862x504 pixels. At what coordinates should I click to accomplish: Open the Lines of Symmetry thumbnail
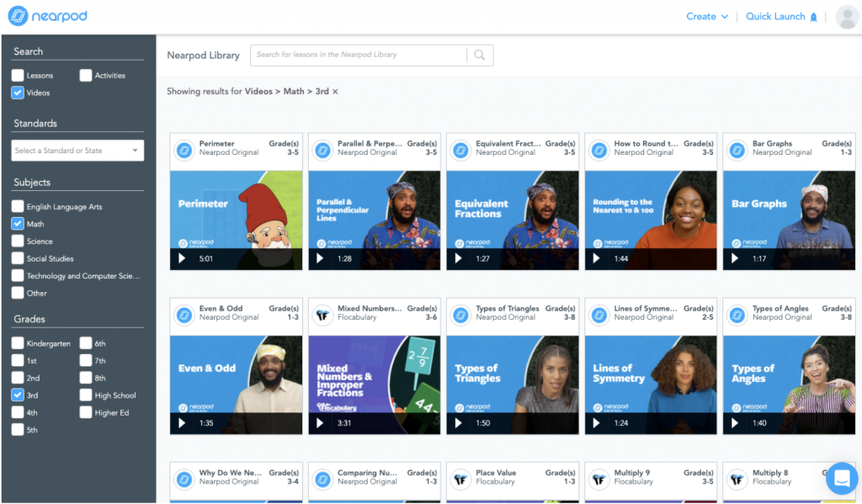pyautogui.click(x=651, y=385)
